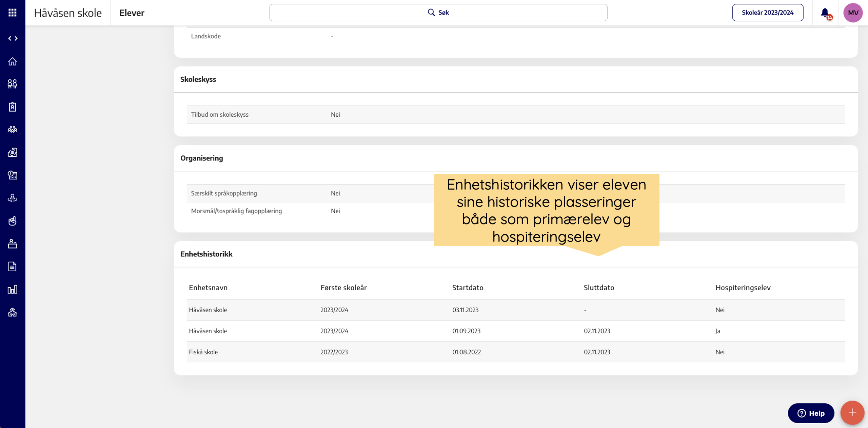Click Nei value for Særskilt språkopplæring
Viewport: 868px width, 428px height.
(335, 193)
